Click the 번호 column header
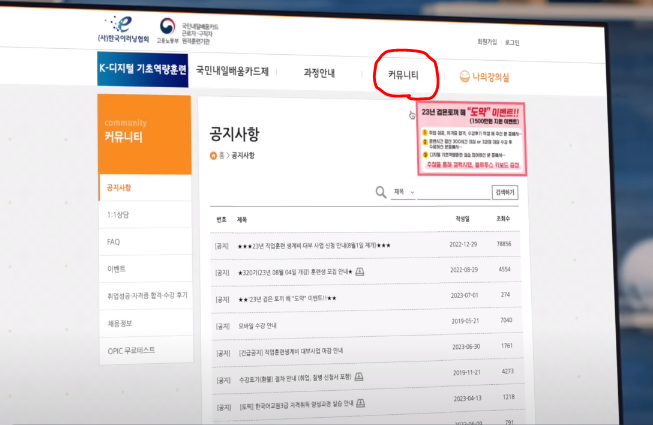Screen dimensions: 653x425 221,219
